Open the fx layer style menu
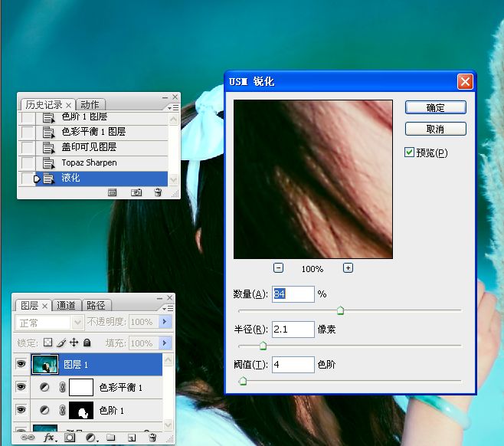This screenshot has height=446, width=504. (x=50, y=438)
